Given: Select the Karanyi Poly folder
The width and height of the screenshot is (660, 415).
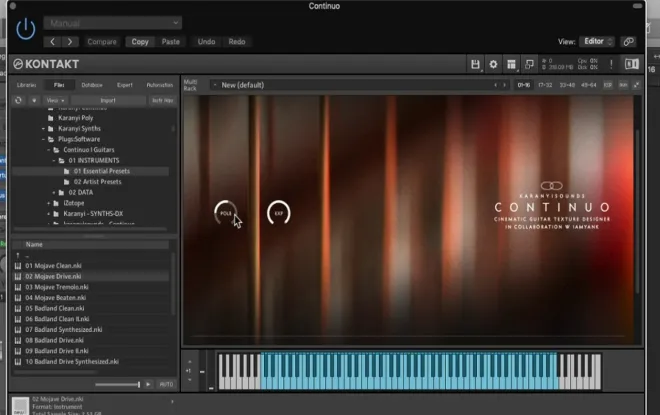Looking at the screenshot, I should tap(75, 118).
